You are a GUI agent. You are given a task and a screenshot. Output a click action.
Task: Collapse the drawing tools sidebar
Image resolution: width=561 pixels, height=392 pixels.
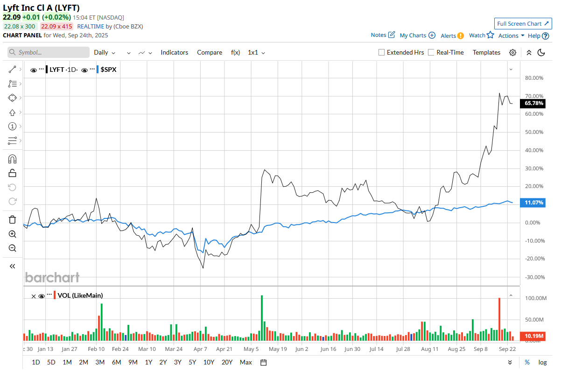tap(13, 266)
